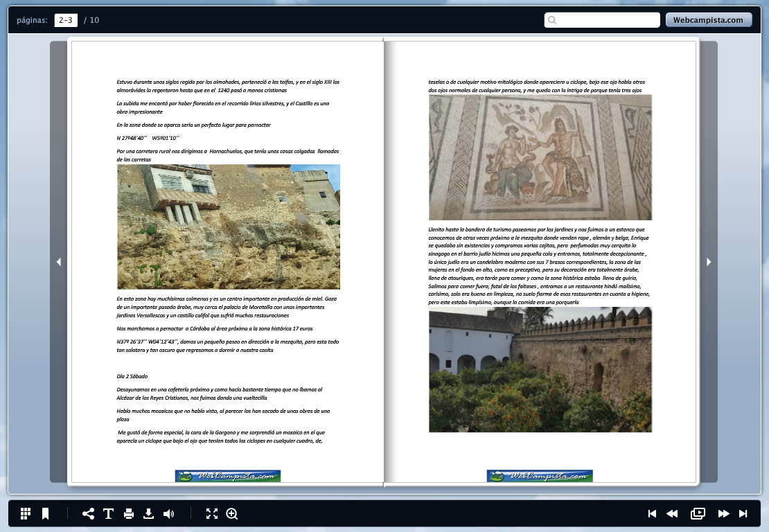
Task: Toggle the text selection tool icon
Action: [108, 513]
